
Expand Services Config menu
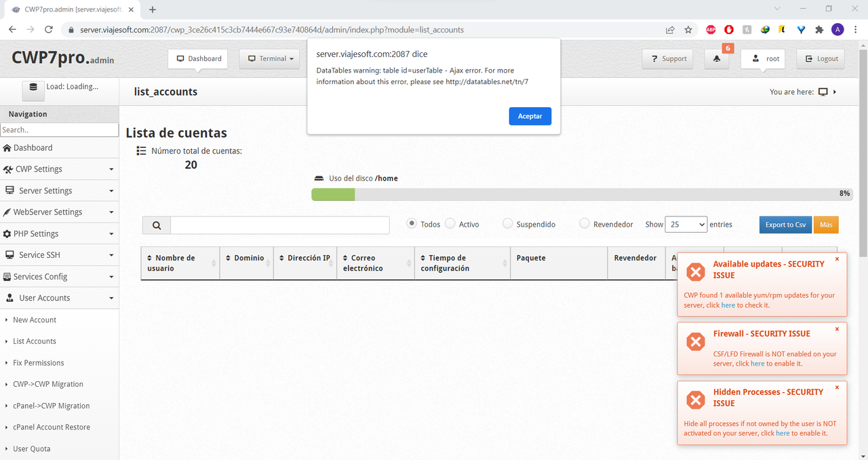coord(59,276)
